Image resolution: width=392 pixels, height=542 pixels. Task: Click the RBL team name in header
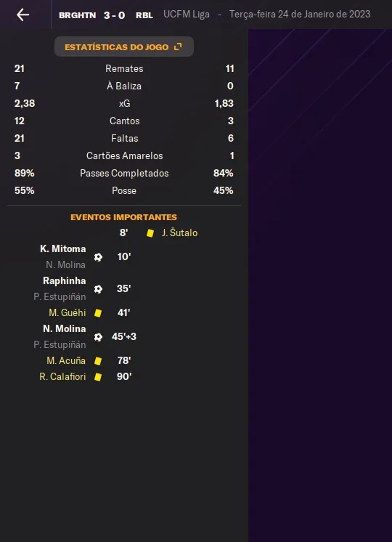pos(144,15)
